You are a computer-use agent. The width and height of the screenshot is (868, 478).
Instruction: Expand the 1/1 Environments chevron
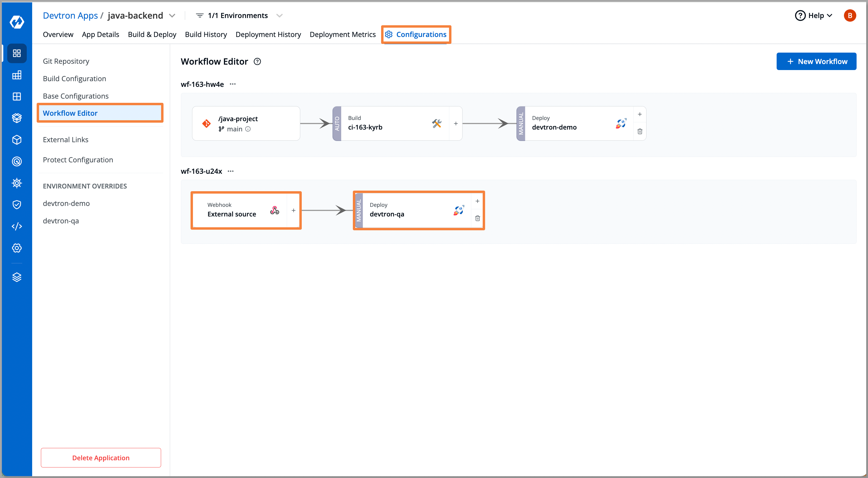click(x=279, y=16)
